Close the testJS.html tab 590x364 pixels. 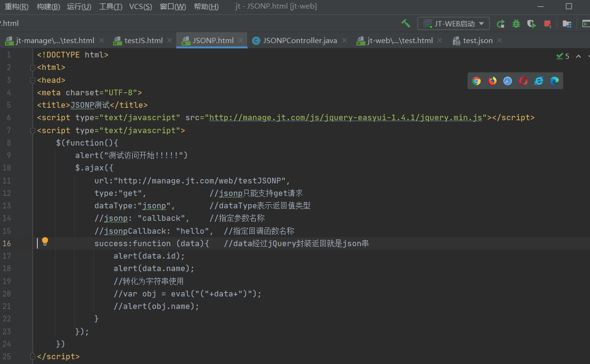pos(170,41)
